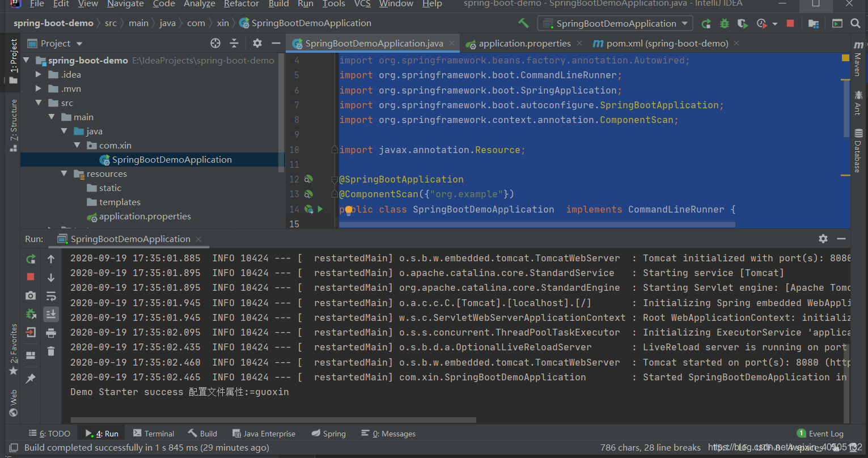868x458 pixels.
Task: Debug the application with the bug icon
Action: pos(724,23)
